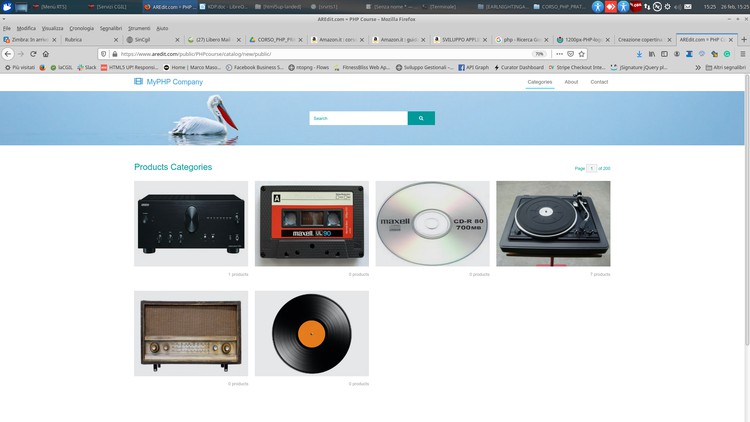This screenshot has width=750, height=422.
Task: Open the Modifica menu
Action: [x=26, y=28]
